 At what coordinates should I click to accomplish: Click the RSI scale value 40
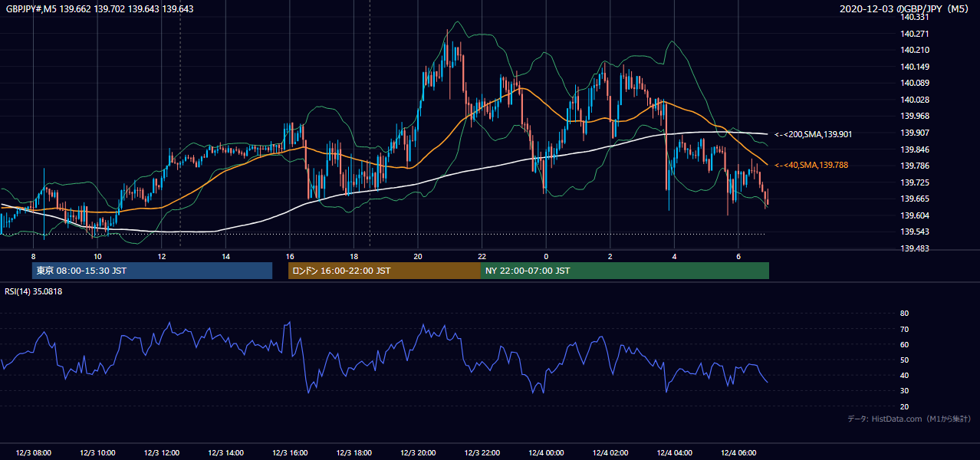pyautogui.click(x=904, y=375)
